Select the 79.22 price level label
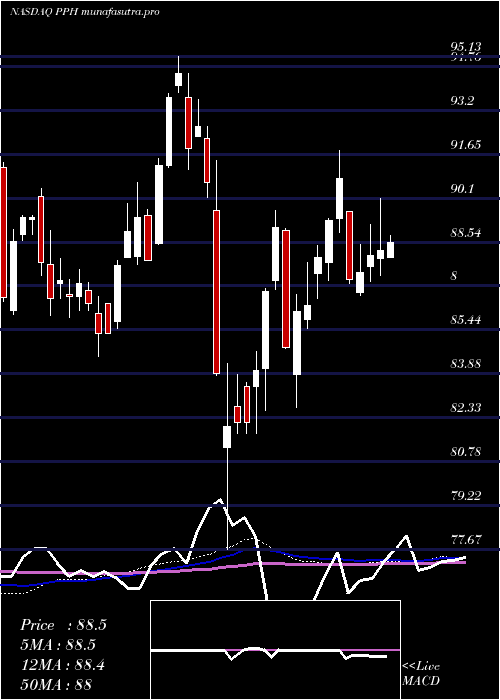 466,495
